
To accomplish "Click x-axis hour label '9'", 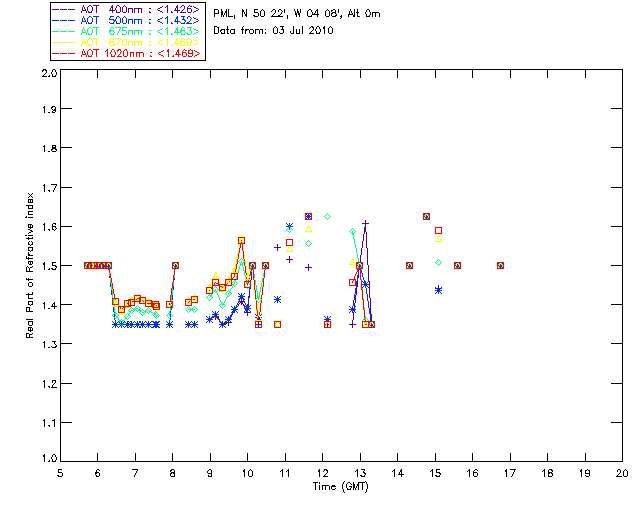I will (x=210, y=473).
